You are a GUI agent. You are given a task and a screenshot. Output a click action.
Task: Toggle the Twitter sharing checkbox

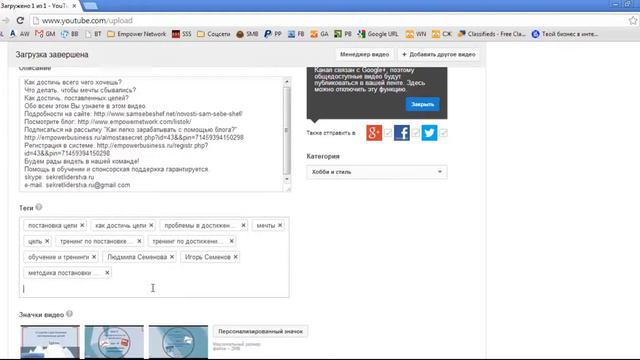443,133
